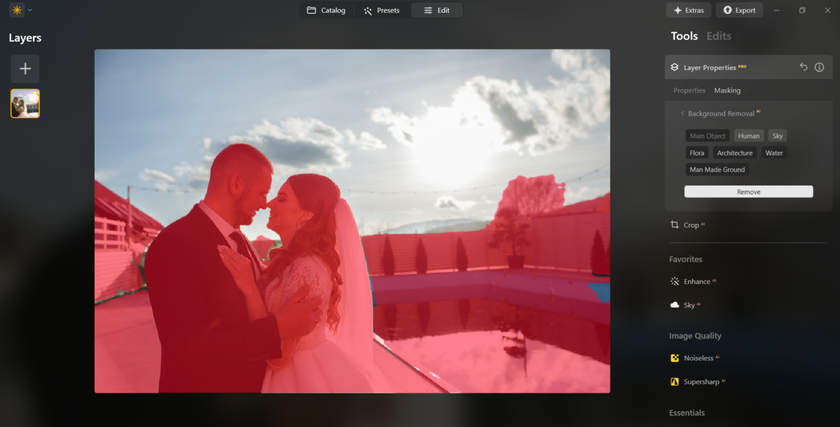
Task: Toggle the Man Made Ground mask option
Action: tap(717, 170)
